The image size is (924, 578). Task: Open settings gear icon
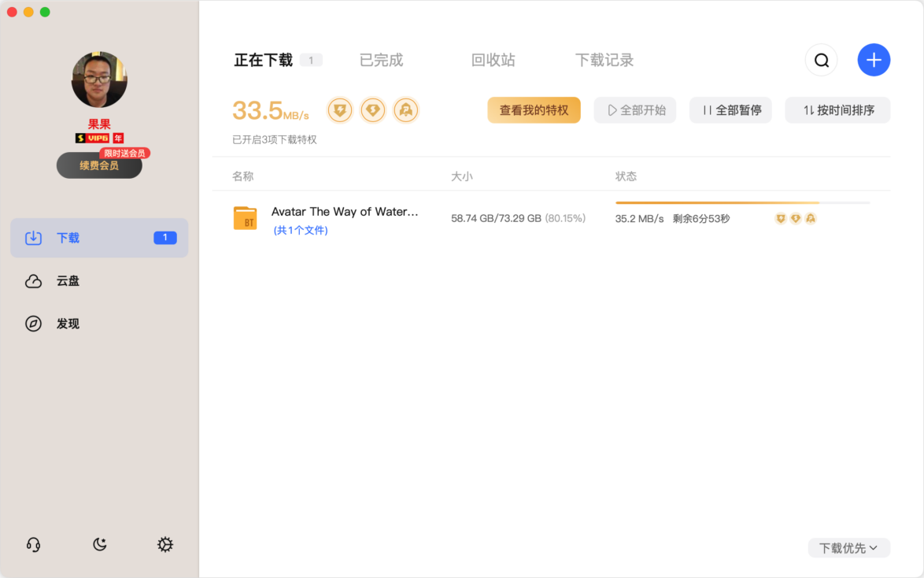[x=165, y=544]
